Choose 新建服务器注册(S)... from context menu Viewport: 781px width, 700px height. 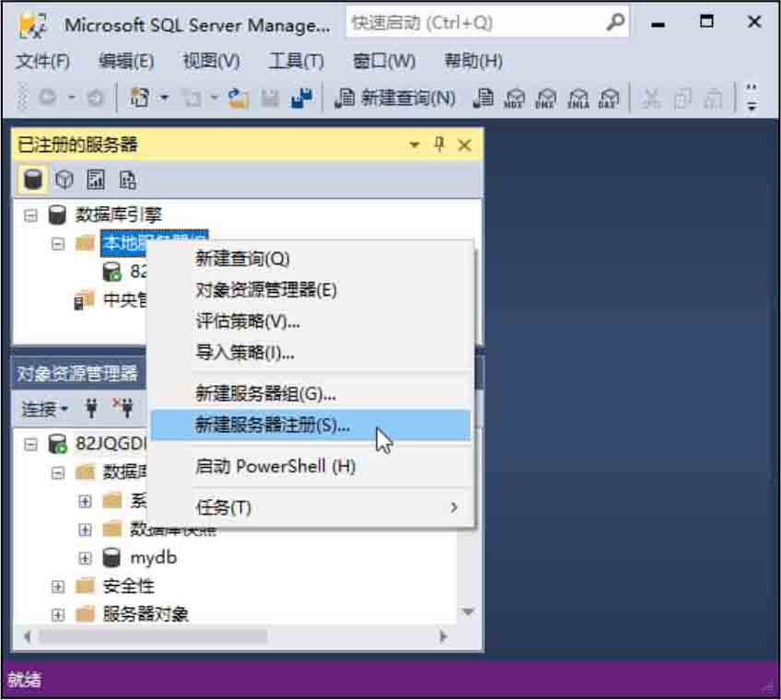click(311, 425)
